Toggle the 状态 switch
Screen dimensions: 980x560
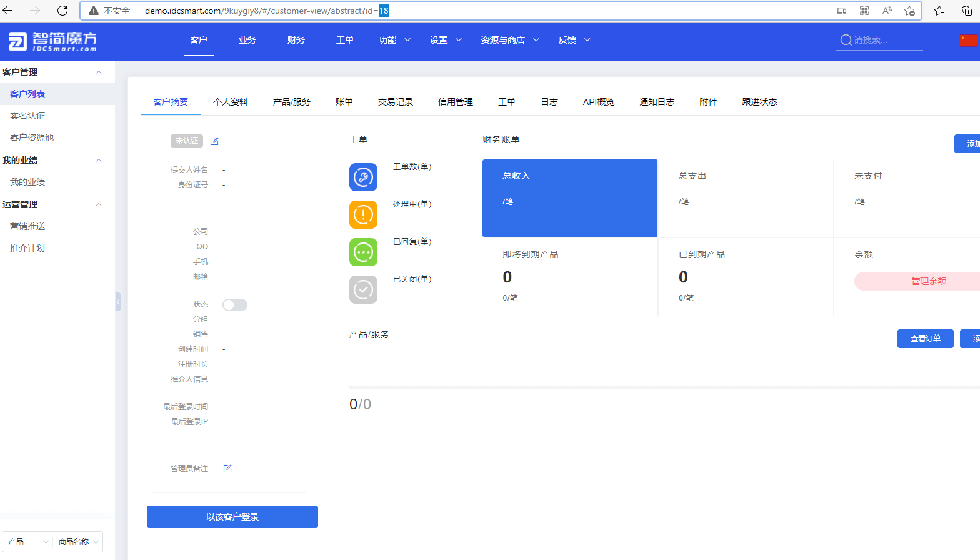click(x=235, y=305)
